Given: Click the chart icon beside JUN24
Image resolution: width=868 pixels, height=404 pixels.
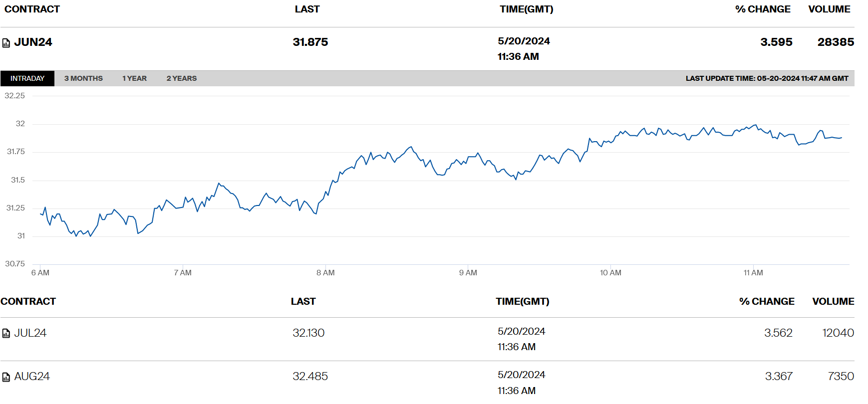Looking at the screenshot, I should pyautogui.click(x=6, y=43).
